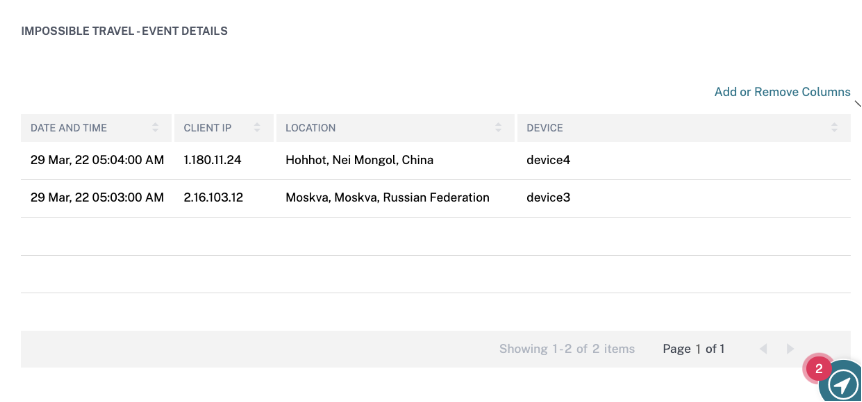Click Hohhot, Nei Mongol, China location
The height and width of the screenshot is (402, 862).
pyautogui.click(x=359, y=160)
